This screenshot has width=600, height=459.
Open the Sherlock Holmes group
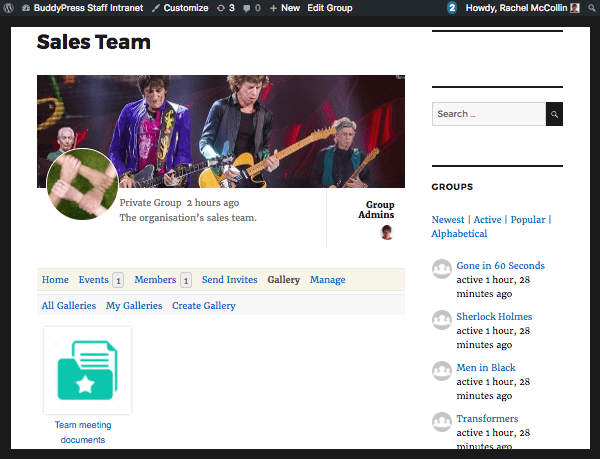(494, 316)
